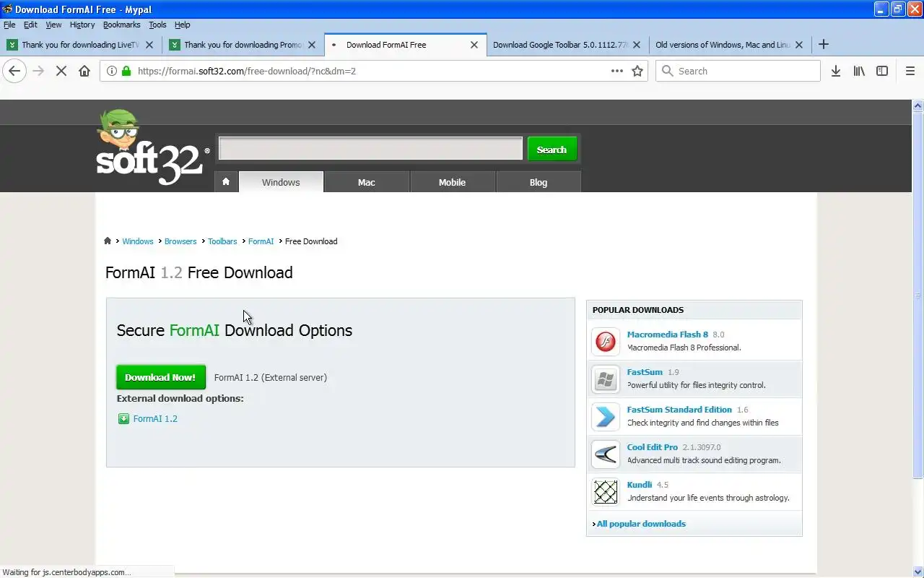This screenshot has height=578, width=924.
Task: Close the Thank you for downloading LiveTV tab
Action: coord(149,44)
